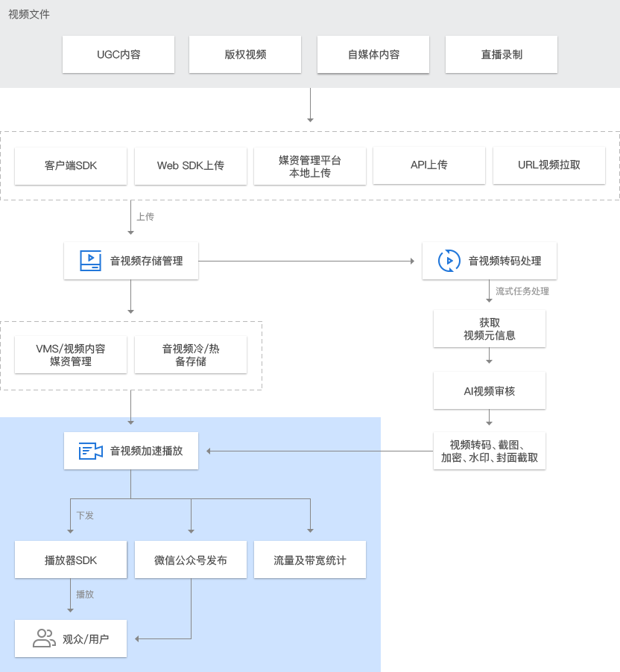Click the 音视频加速播放 label

point(146,451)
